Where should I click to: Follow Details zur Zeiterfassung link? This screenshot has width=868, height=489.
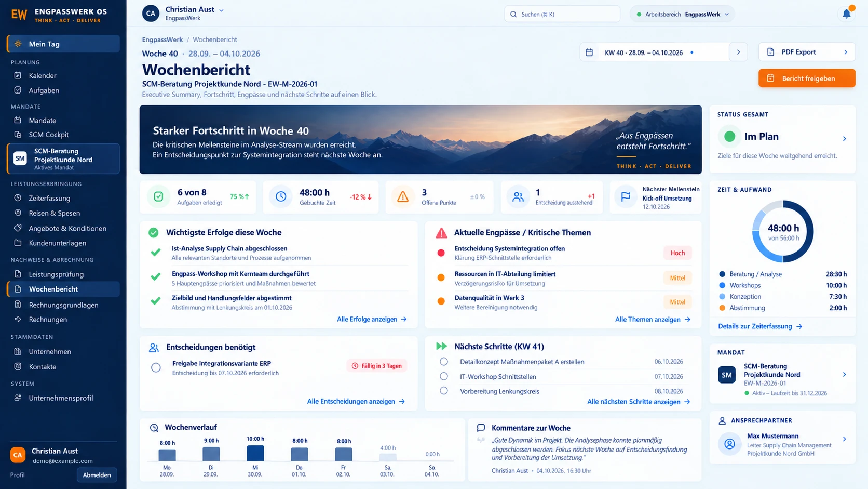click(x=760, y=326)
